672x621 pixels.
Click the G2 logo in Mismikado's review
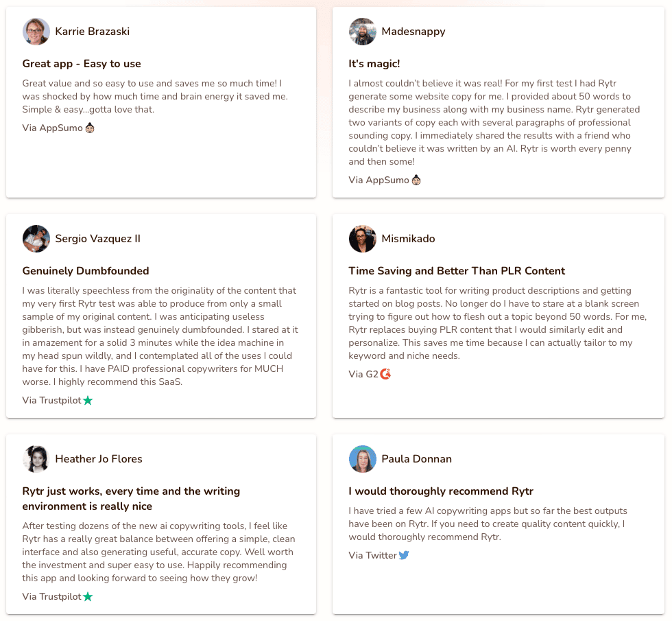tap(385, 374)
